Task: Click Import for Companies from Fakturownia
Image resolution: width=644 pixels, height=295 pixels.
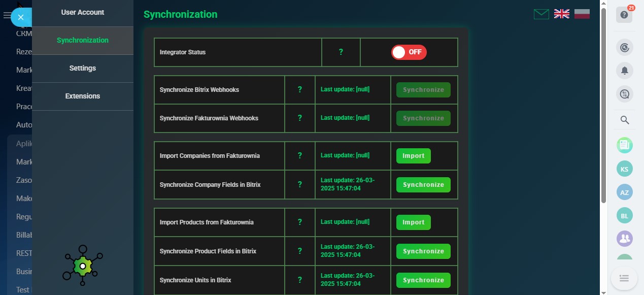Action: 413,156
